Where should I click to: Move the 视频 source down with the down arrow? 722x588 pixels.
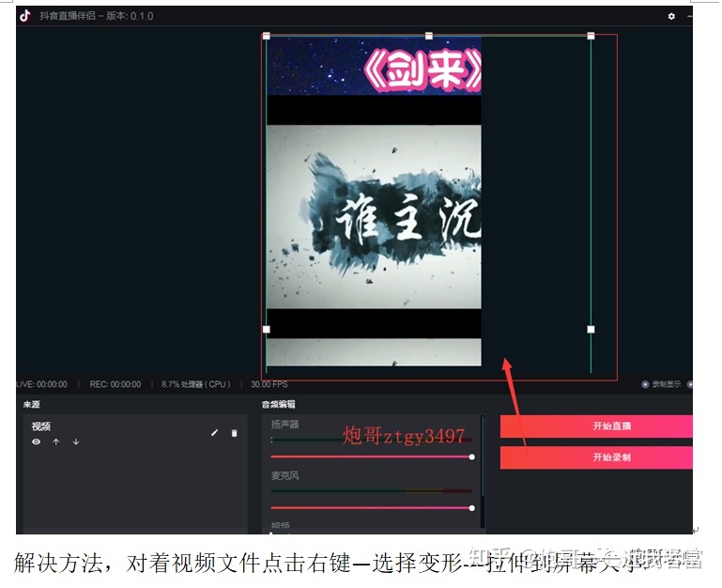coord(76,441)
